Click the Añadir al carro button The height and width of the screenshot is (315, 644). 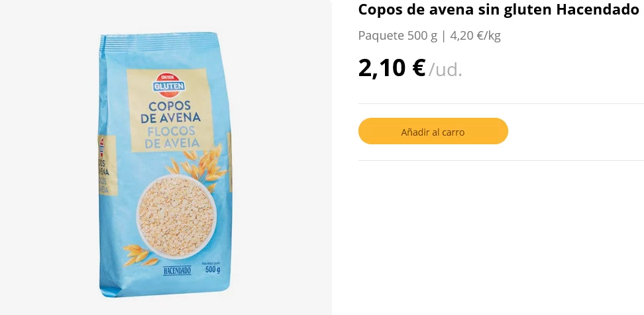click(x=433, y=131)
